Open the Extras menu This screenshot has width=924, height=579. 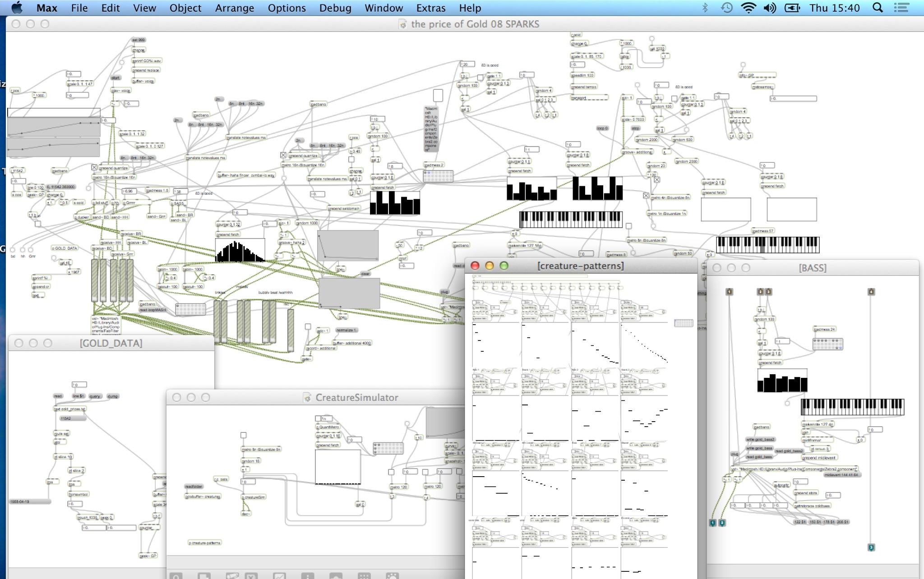click(x=430, y=8)
